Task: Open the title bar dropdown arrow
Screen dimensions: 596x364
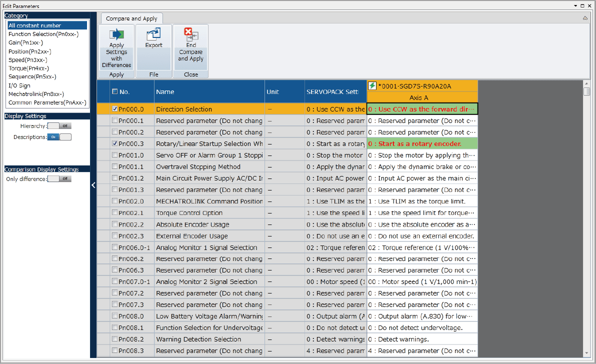Action: (575, 5)
